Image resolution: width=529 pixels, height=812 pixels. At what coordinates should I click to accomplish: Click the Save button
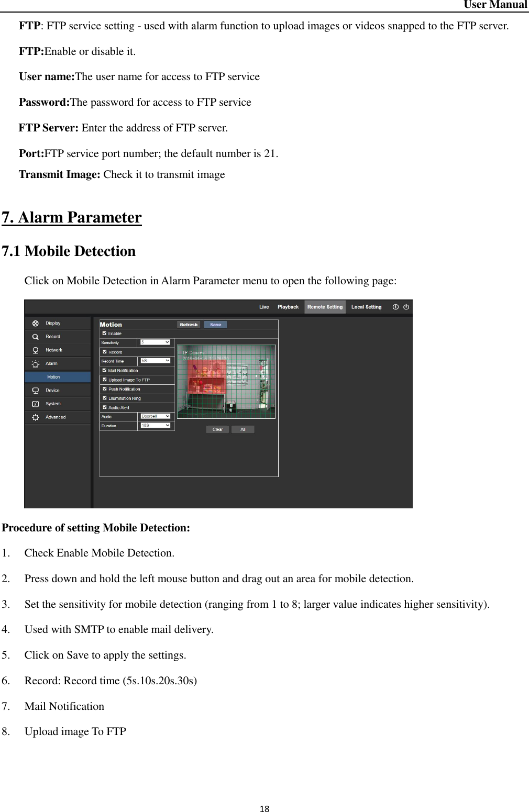(216, 325)
